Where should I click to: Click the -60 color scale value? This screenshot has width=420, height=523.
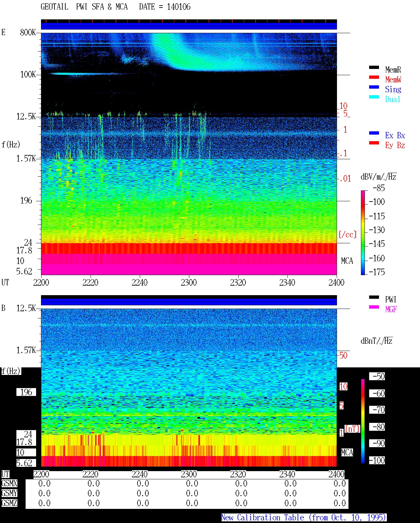[x=377, y=393]
